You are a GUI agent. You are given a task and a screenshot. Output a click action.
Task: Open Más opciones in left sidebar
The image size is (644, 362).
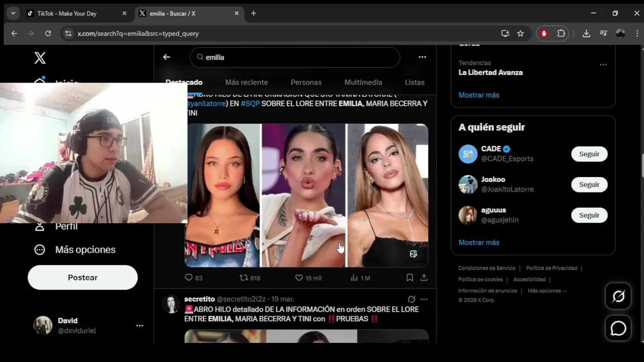(74, 250)
